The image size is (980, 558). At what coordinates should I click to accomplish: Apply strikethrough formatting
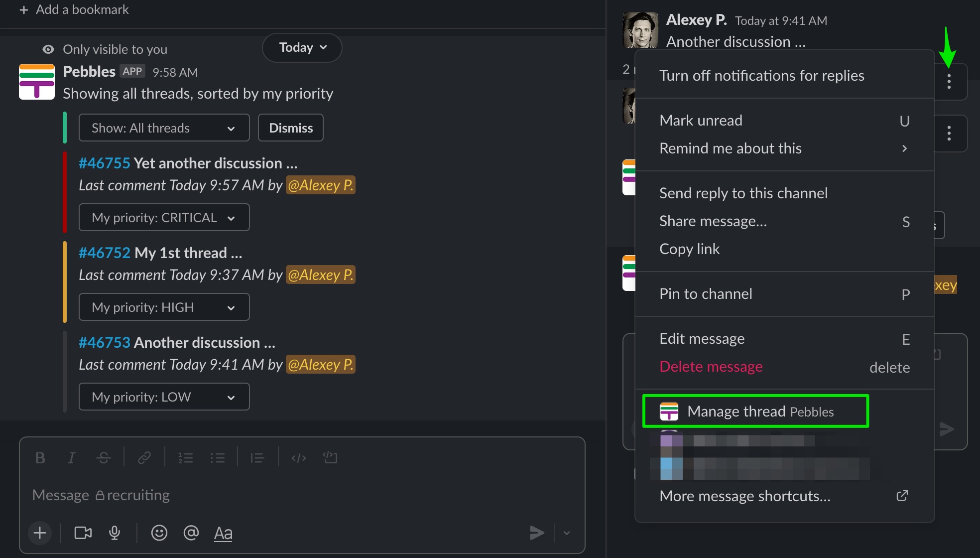[x=104, y=458]
